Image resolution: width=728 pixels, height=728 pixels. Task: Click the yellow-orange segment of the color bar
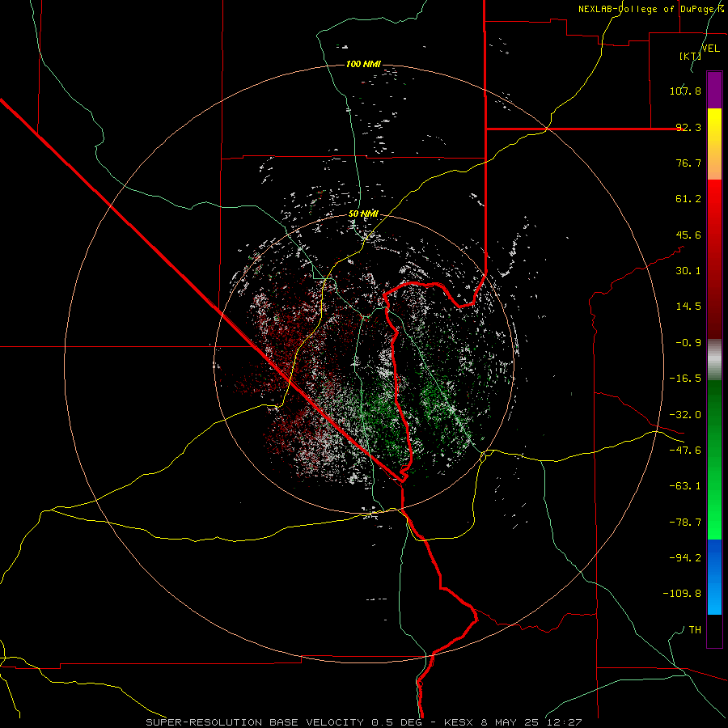click(714, 144)
